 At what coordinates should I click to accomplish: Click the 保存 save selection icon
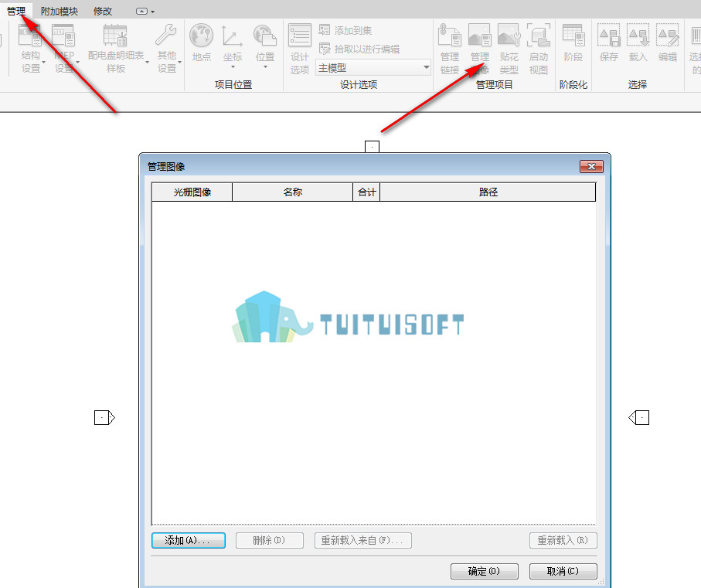(608, 43)
